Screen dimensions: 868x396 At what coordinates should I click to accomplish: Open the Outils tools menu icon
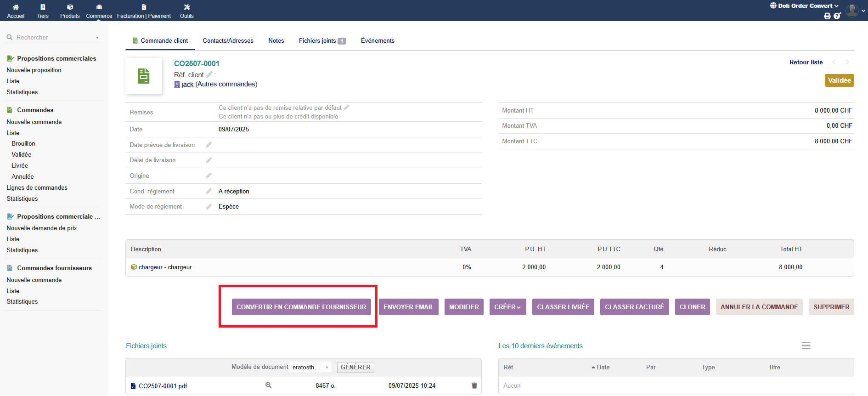point(186,11)
